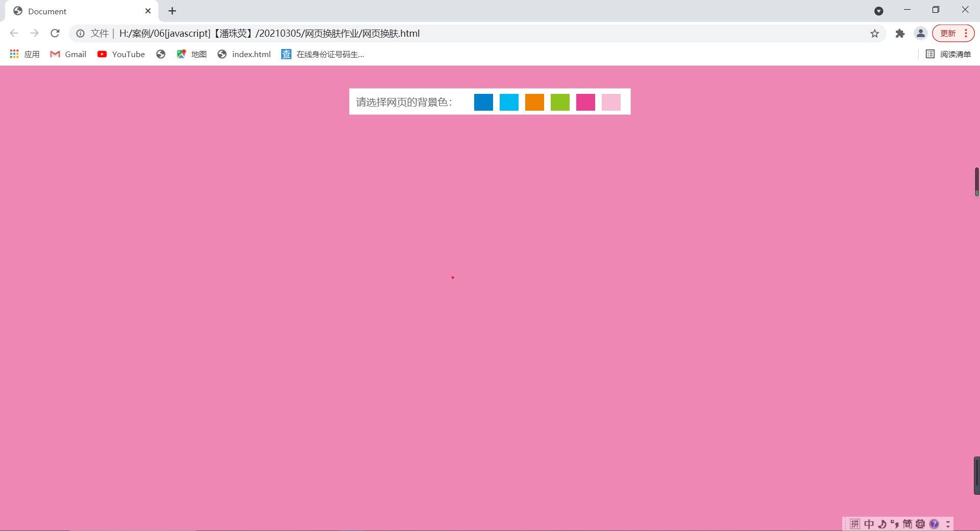980x531 pixels.
Task: Select the green background swatch
Action: (x=560, y=102)
